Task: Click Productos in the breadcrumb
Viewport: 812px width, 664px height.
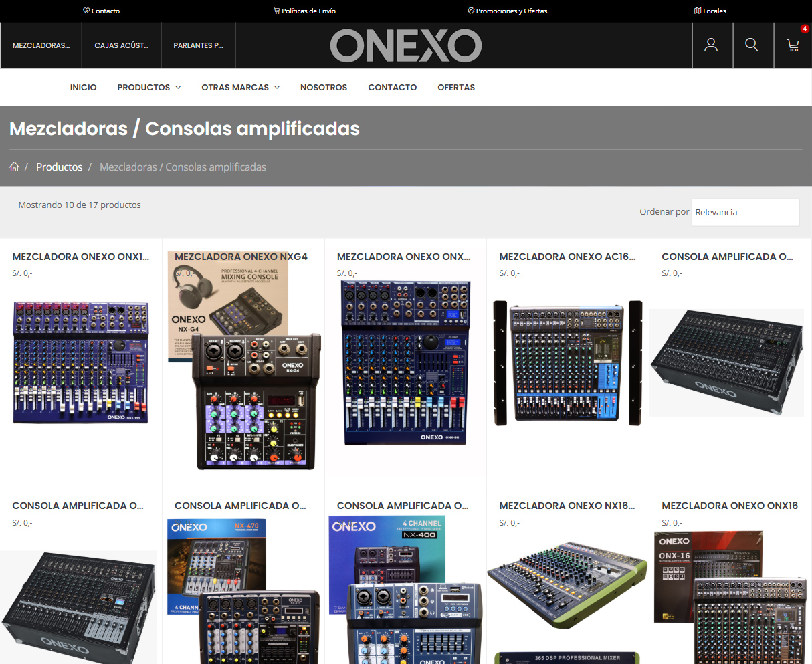Action: 60,167
